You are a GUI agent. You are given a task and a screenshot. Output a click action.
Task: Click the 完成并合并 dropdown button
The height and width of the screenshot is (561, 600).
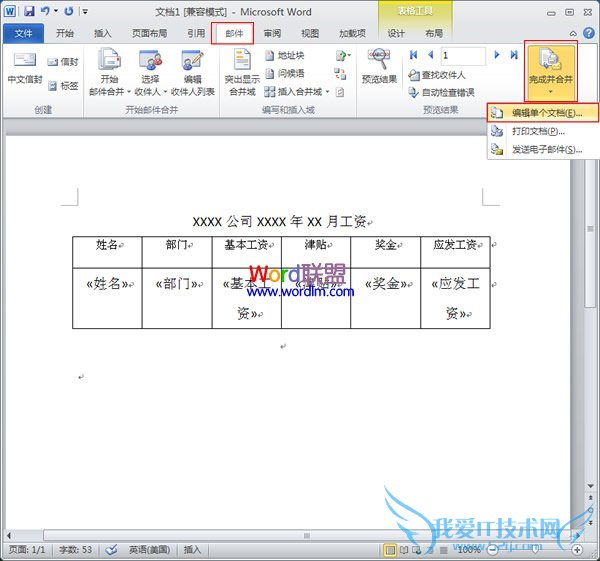point(551,72)
